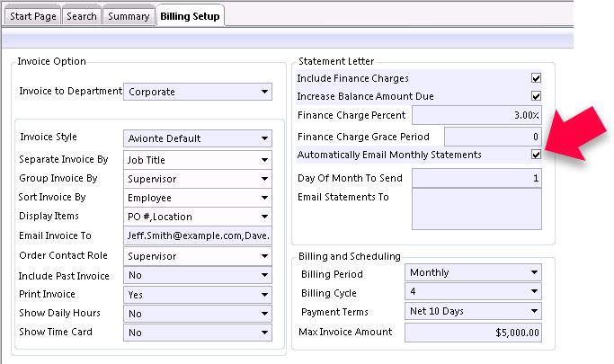The height and width of the screenshot is (364, 614).
Task: Click the Finance Charge Grace Period field
Action: pyautogui.click(x=493, y=137)
